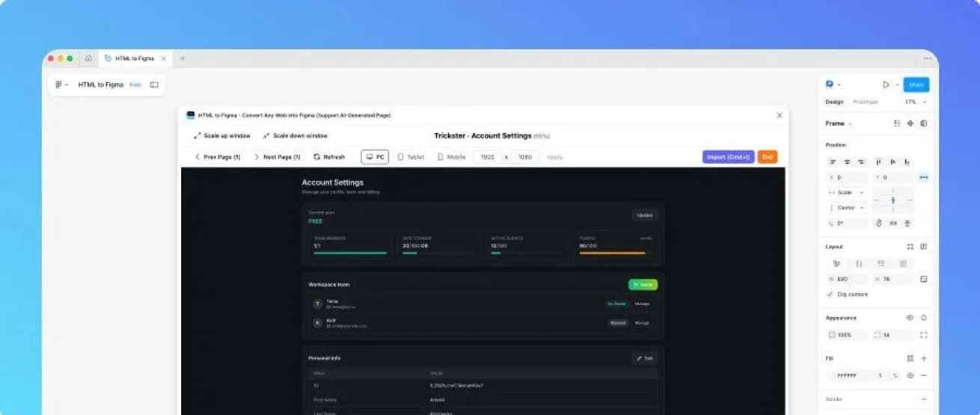The height and width of the screenshot is (415, 980).
Task: Select the PC device mode
Action: (375, 157)
